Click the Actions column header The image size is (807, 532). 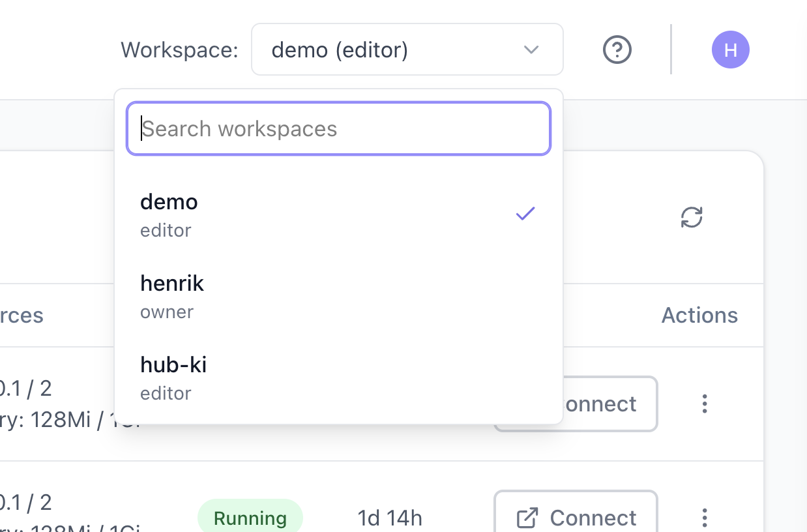click(699, 316)
